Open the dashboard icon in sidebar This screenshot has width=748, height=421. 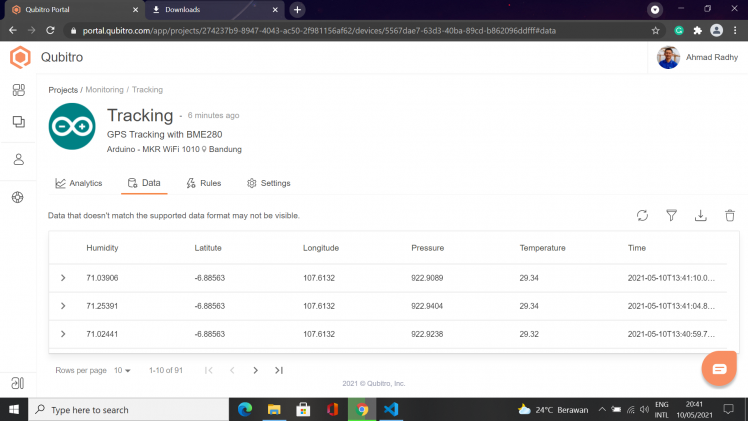point(19,90)
